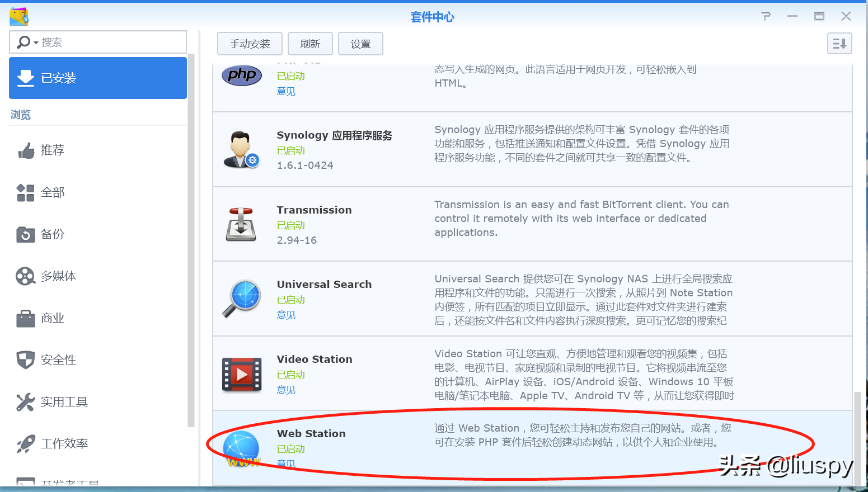Open the 安全性 security category
This screenshot has width=868, height=492.
[x=58, y=360]
